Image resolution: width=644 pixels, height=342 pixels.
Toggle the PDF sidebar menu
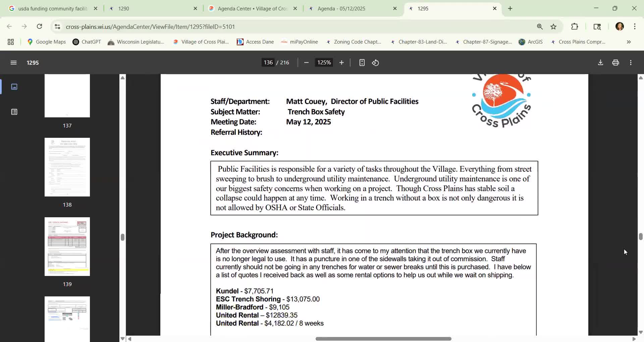[x=13, y=63]
